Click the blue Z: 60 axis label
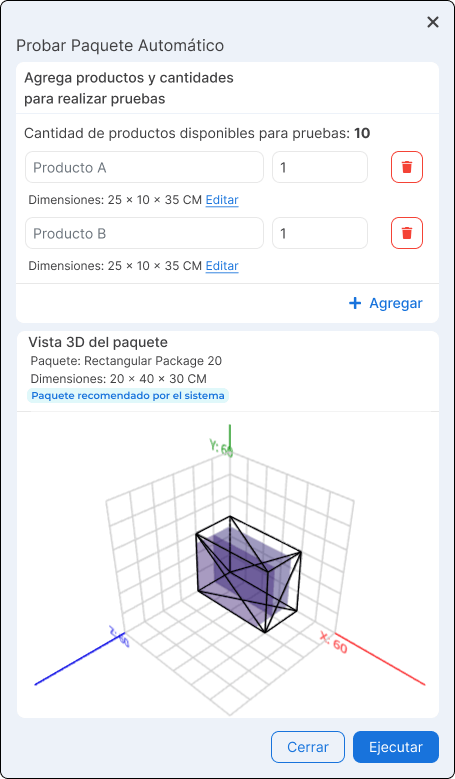 [120, 637]
